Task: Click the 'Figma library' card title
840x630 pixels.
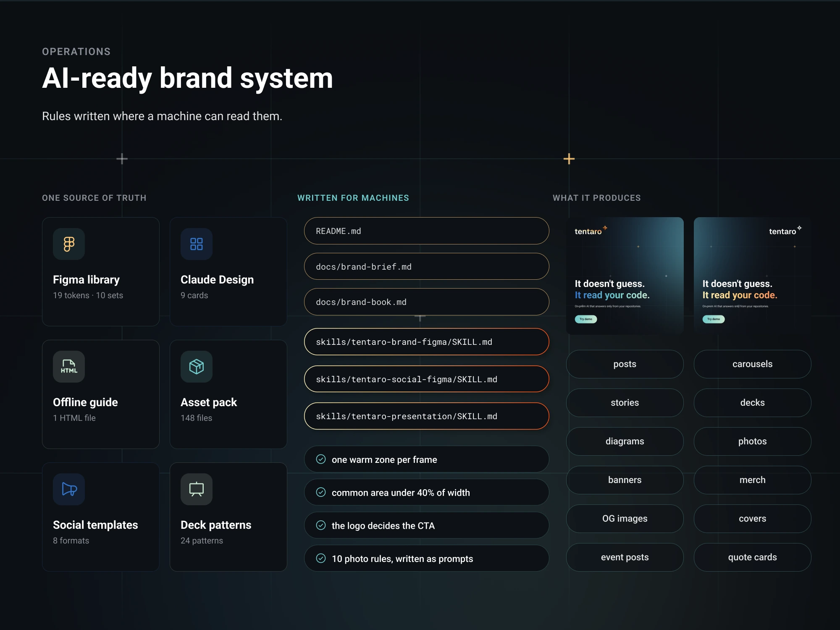Action: point(86,280)
